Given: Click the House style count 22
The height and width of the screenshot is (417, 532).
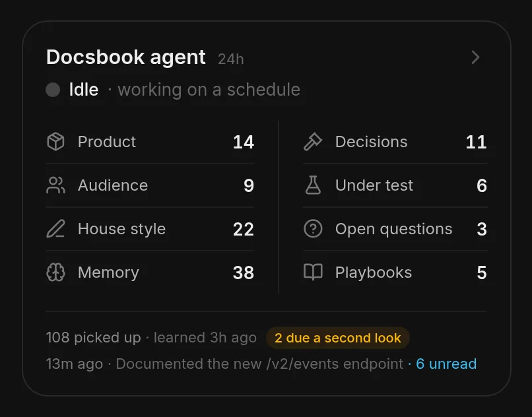Looking at the screenshot, I should 244,229.
